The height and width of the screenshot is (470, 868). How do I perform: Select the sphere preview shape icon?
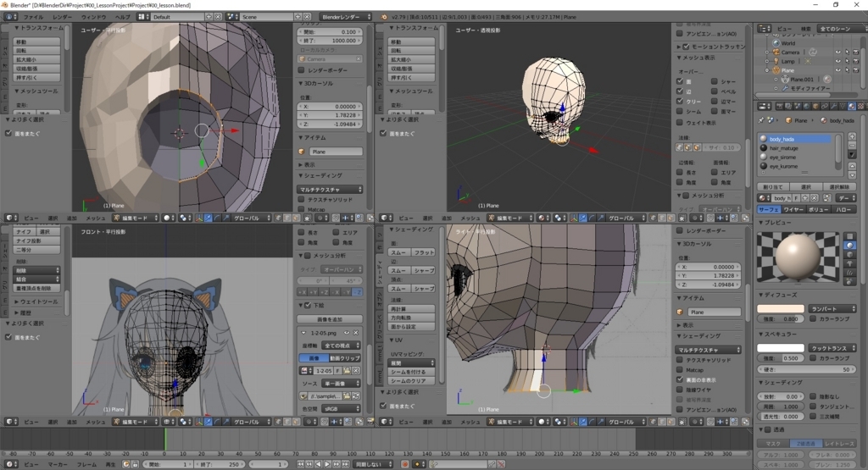[850, 246]
